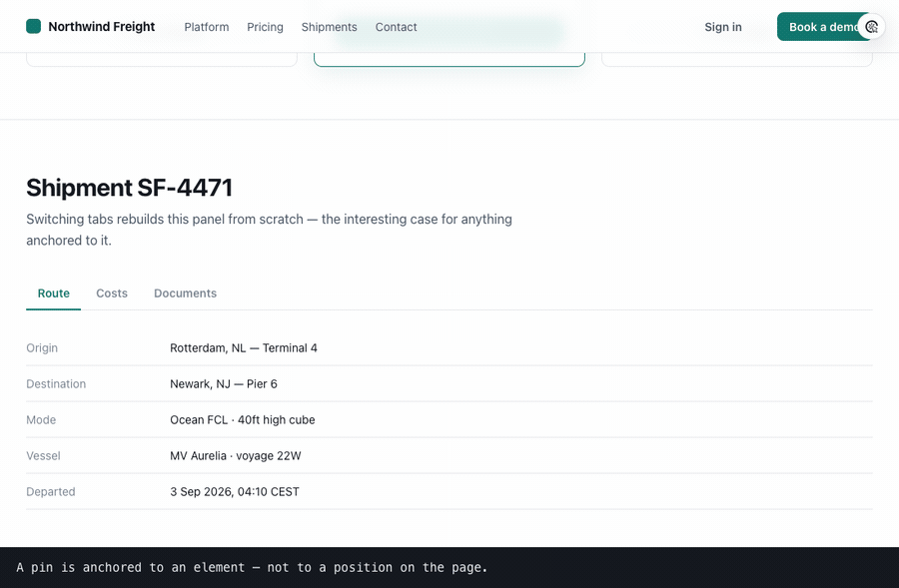Image resolution: width=899 pixels, height=588 pixels.
Task: Click the 'Vessel' row label
Action: [x=43, y=456]
